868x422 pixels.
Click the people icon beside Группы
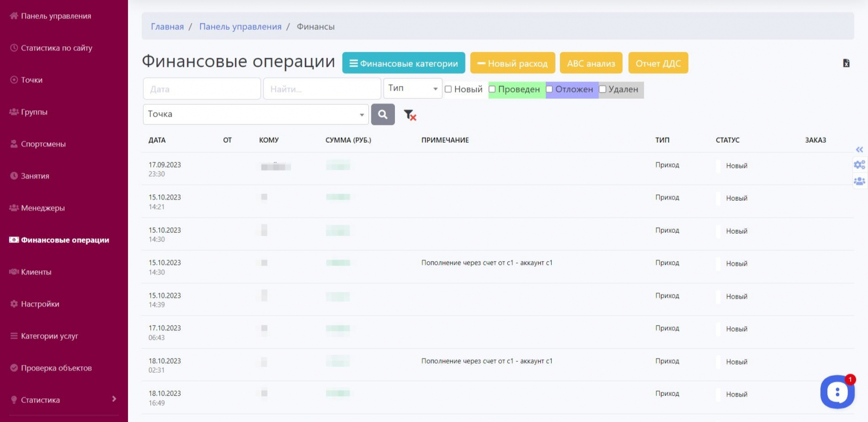click(x=14, y=112)
